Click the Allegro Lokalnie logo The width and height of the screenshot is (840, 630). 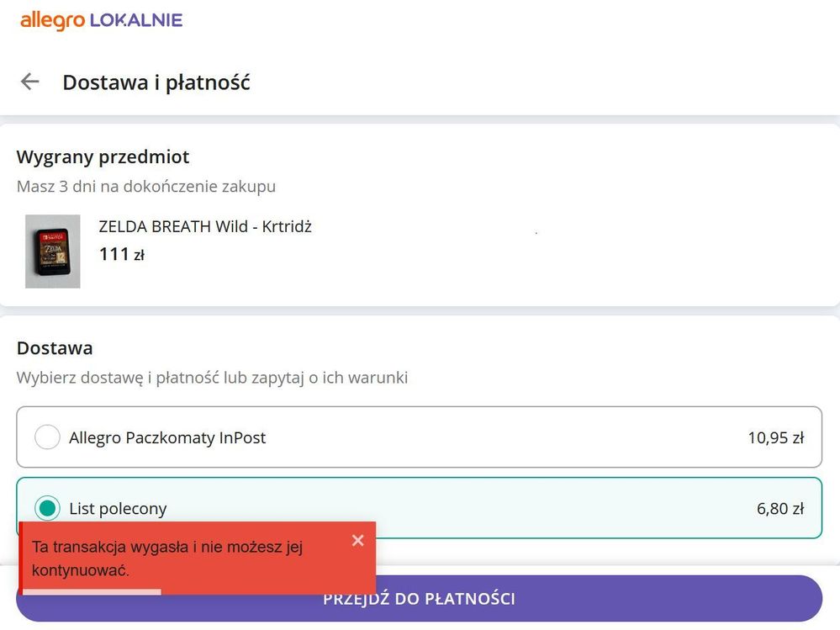click(101, 20)
